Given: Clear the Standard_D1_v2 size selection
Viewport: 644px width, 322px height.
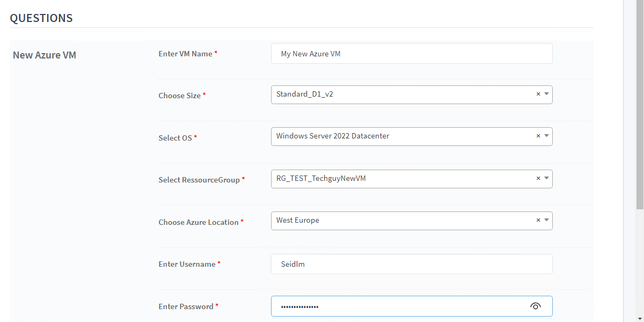Looking at the screenshot, I should click(x=538, y=94).
